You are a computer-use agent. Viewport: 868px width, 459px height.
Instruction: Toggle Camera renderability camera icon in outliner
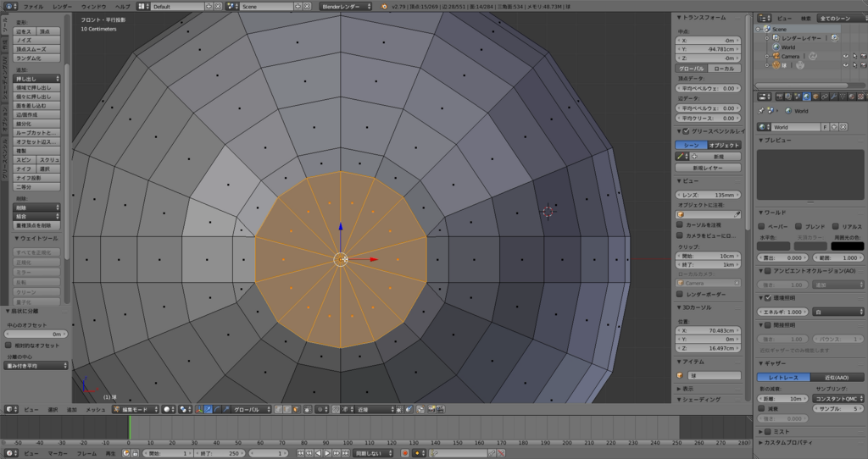pos(864,56)
